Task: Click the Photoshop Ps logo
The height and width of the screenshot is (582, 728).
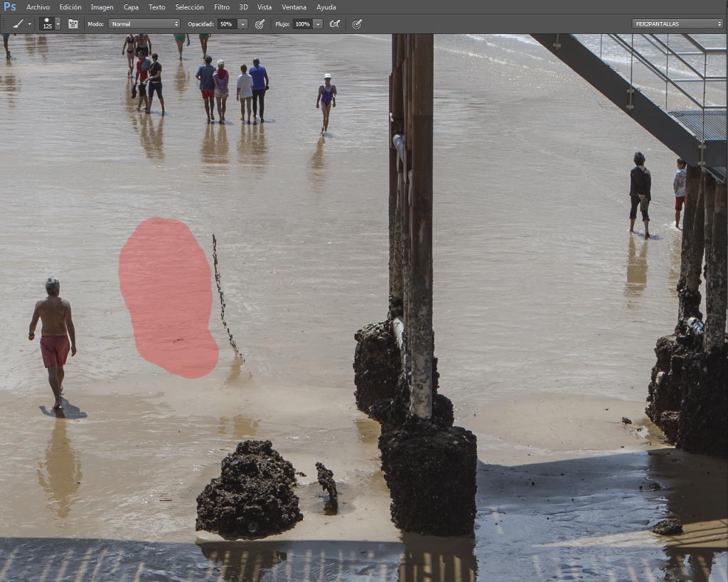Action: (10, 7)
